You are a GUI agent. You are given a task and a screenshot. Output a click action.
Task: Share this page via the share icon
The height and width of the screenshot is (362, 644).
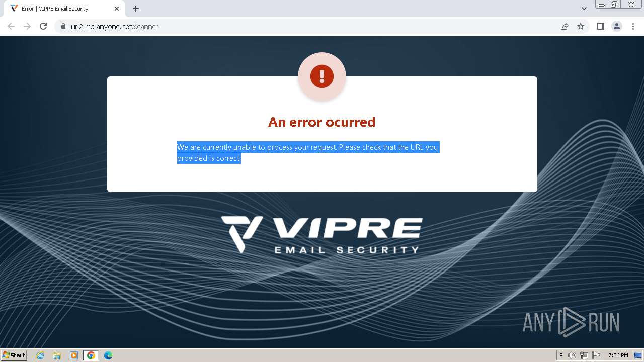tap(565, 26)
